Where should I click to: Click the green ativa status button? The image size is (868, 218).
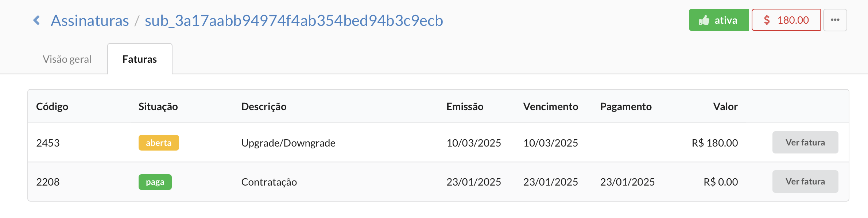pos(719,20)
